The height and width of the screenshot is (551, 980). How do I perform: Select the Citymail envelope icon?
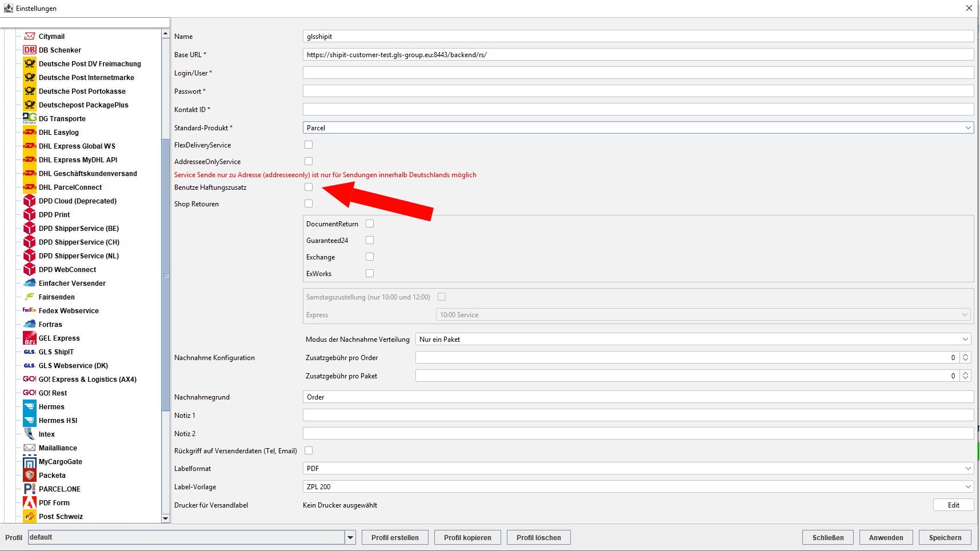click(30, 36)
